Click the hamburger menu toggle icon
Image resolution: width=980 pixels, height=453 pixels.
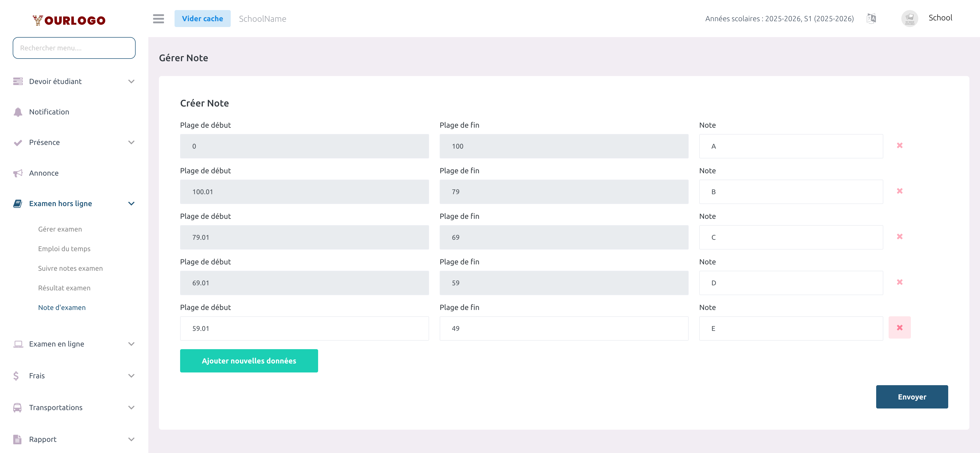pos(158,19)
